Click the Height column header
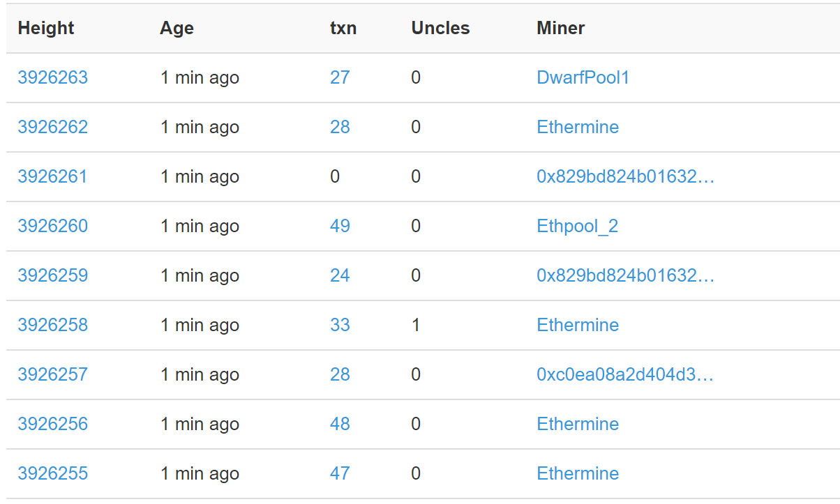The width and height of the screenshot is (840, 504). pyautogui.click(x=46, y=28)
